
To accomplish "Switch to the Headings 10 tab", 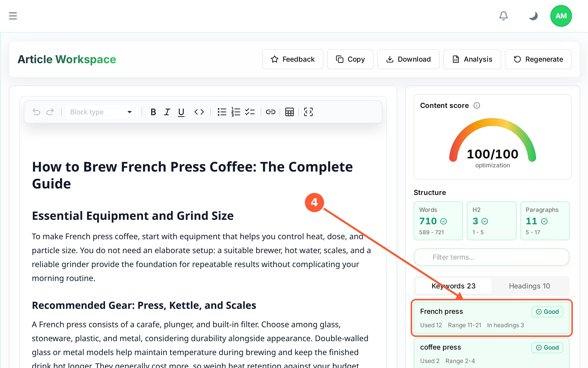I will pyautogui.click(x=529, y=286).
